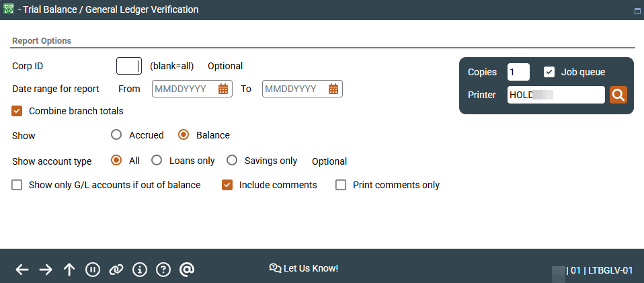Toggle the Job queue checkbox

[549, 72]
